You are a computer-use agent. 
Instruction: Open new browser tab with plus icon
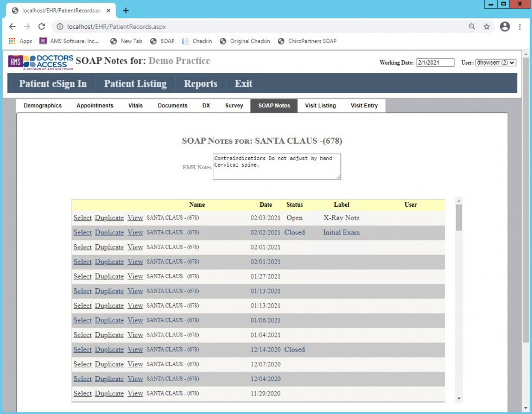click(126, 10)
